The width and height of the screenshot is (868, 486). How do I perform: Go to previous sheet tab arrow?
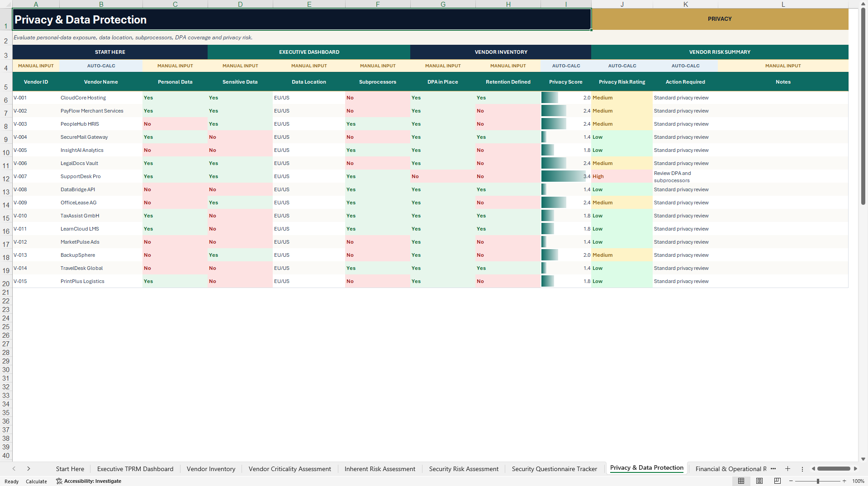[14, 469]
